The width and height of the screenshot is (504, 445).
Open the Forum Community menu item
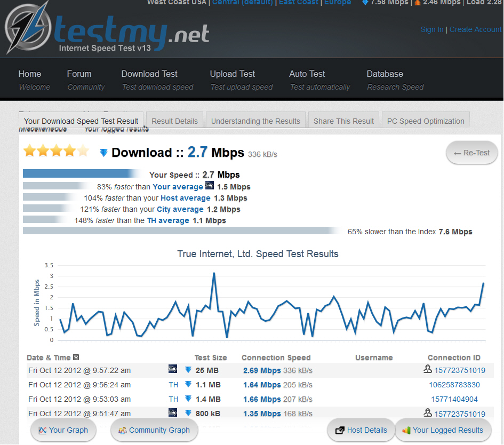[x=86, y=80]
